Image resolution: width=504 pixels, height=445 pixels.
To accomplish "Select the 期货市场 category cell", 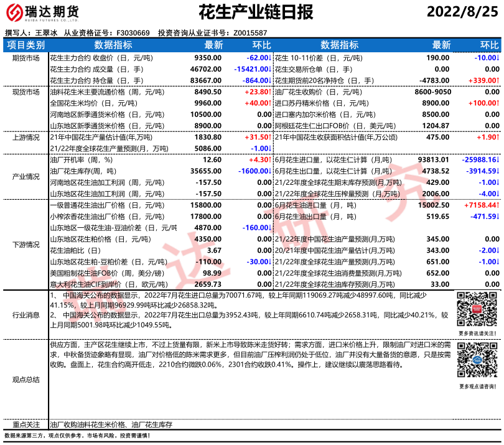I will (x=26, y=58).
